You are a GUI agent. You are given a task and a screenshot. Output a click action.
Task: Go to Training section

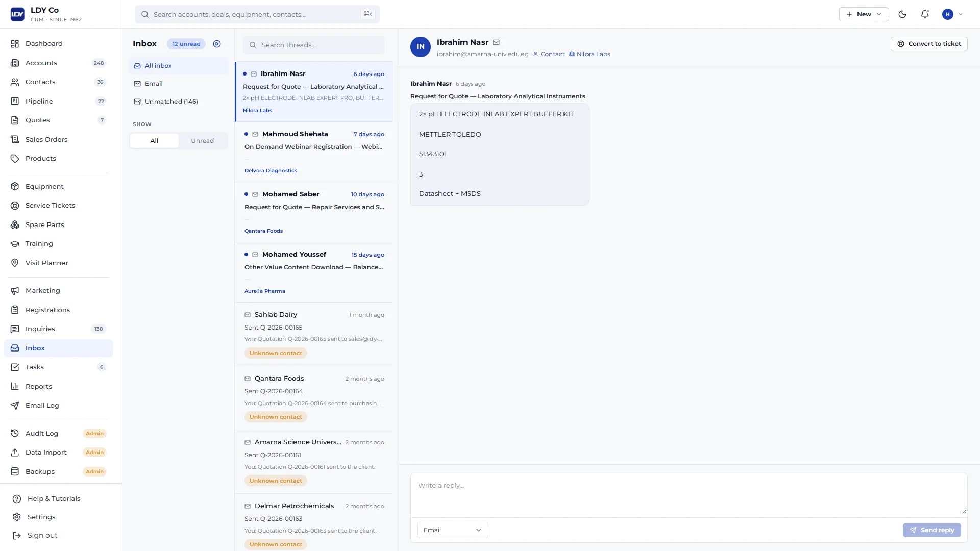coord(58,244)
